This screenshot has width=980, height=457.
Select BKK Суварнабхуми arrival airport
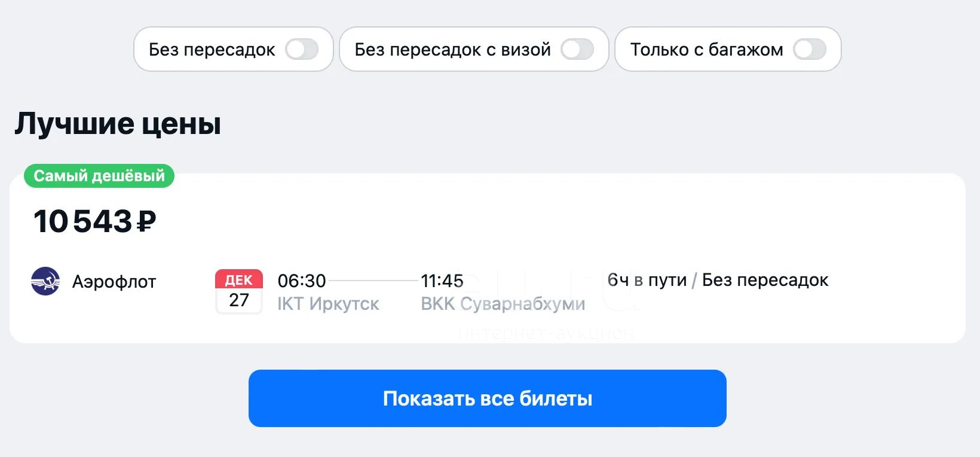point(503,304)
